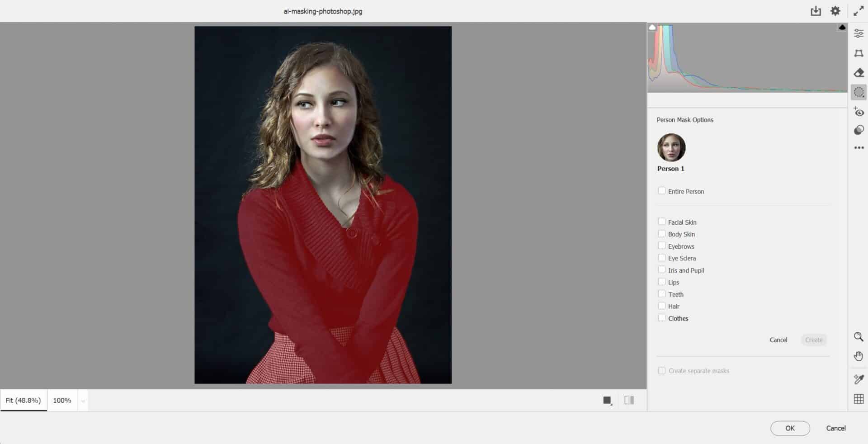The width and height of the screenshot is (868, 444).
Task: Toggle the highlight clipping warning on histogram
Action: [842, 27]
